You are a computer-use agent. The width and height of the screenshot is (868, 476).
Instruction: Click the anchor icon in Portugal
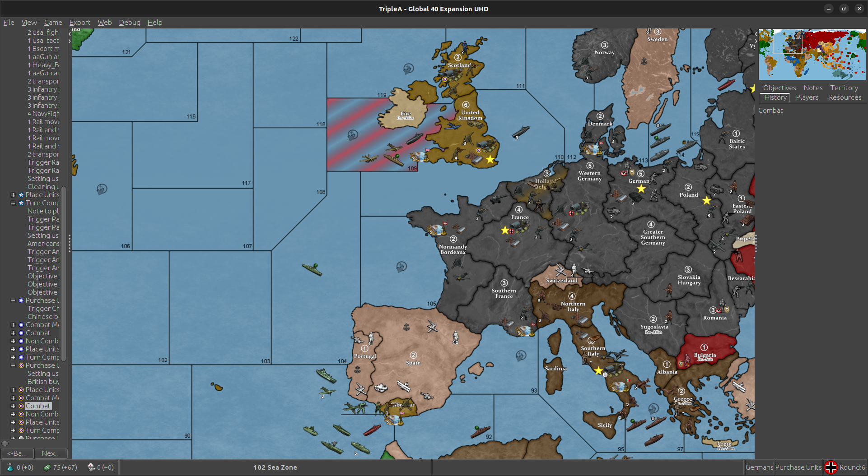click(357, 370)
